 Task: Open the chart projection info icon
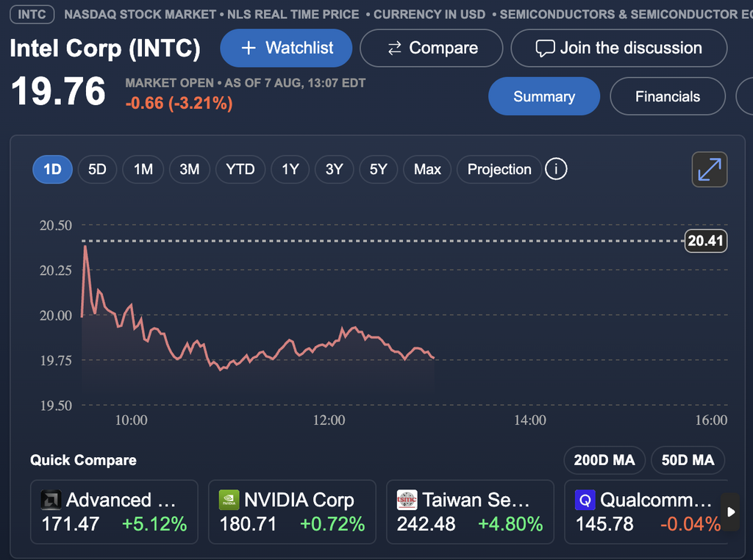tap(556, 169)
